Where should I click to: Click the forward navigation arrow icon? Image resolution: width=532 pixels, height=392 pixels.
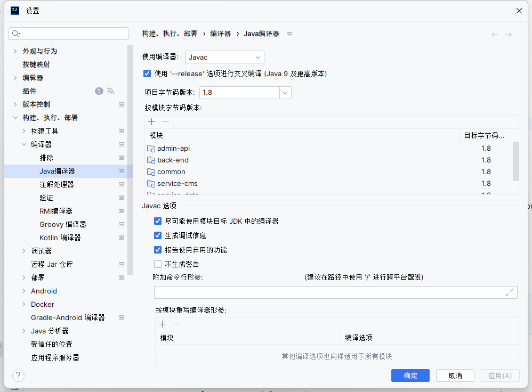pos(509,35)
